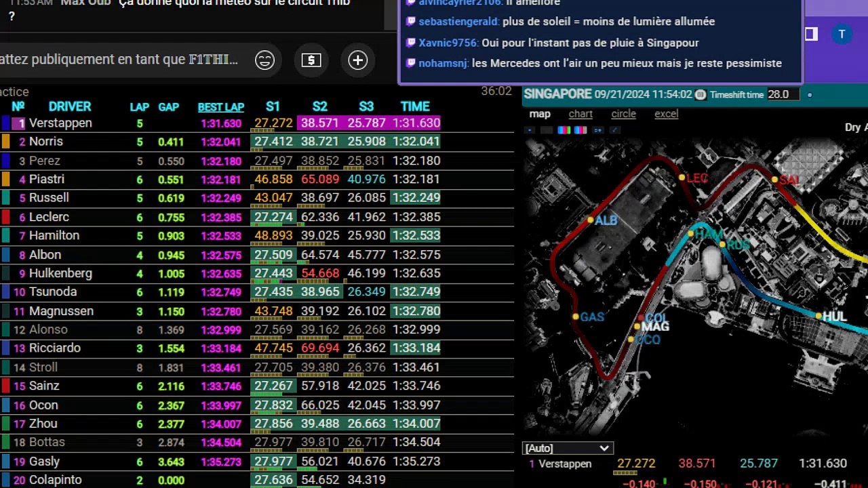
Task: Select the HAM marker on the track map
Action: [x=690, y=234]
